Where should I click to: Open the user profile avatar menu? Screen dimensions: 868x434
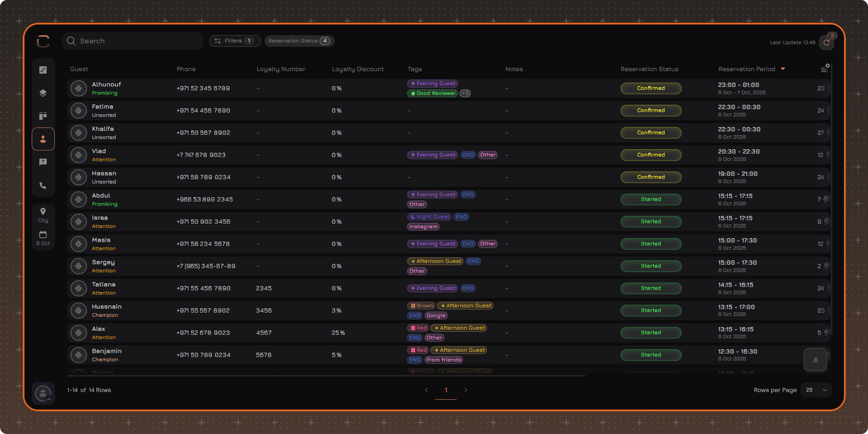(x=43, y=393)
